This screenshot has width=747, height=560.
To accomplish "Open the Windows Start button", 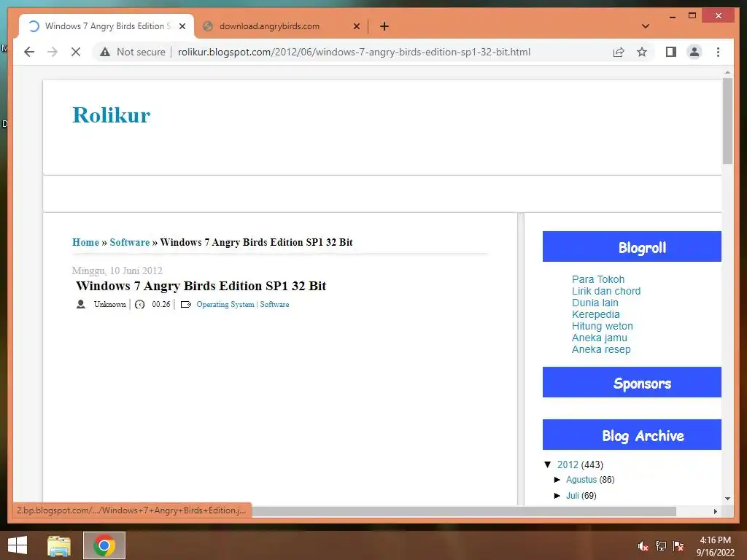I will (x=18, y=545).
